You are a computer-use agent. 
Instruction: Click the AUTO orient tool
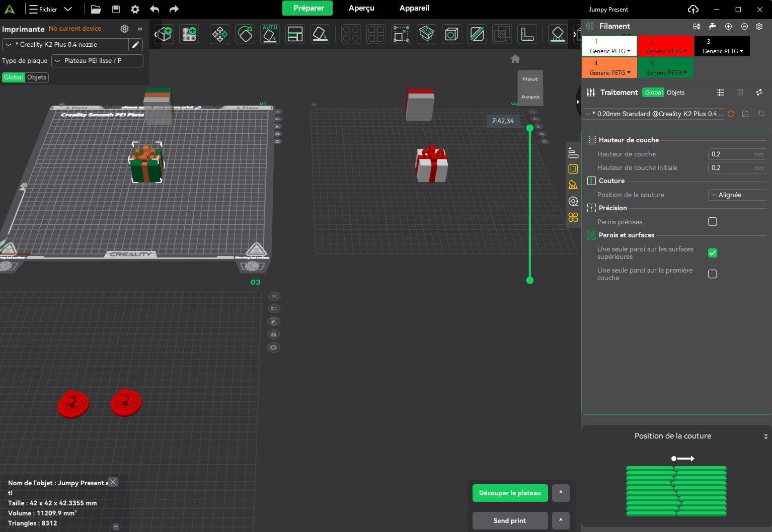coord(270,34)
